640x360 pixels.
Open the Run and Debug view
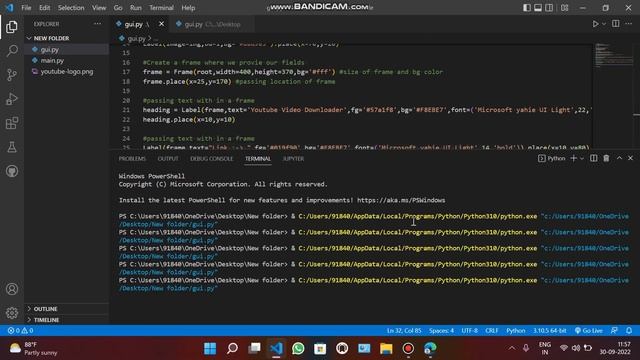(12, 99)
